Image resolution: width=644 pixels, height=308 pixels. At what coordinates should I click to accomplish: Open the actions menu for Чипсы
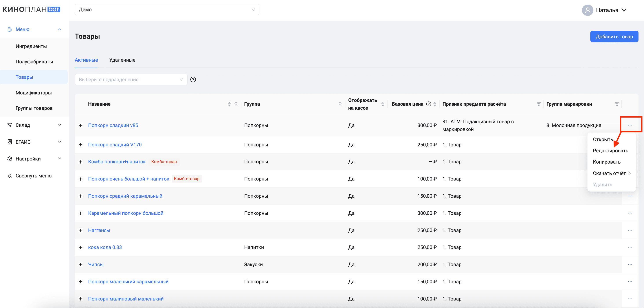(630, 264)
